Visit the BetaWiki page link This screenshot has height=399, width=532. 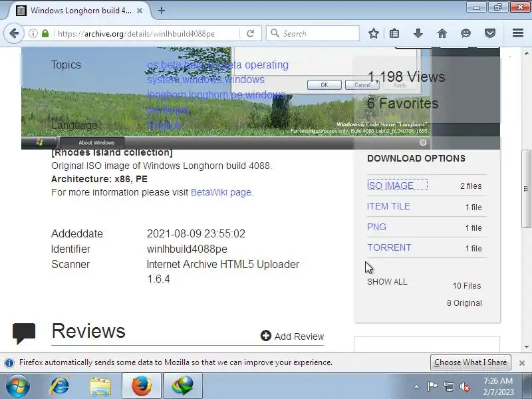pos(222,192)
